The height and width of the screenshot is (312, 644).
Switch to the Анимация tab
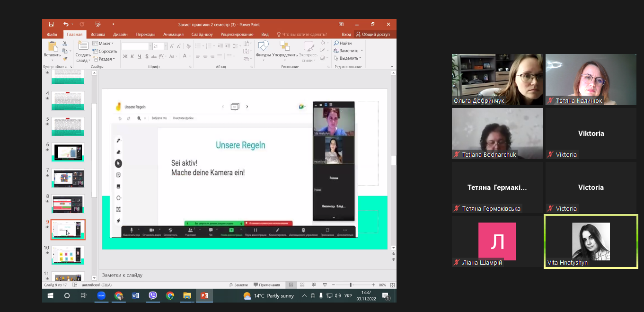point(173,35)
